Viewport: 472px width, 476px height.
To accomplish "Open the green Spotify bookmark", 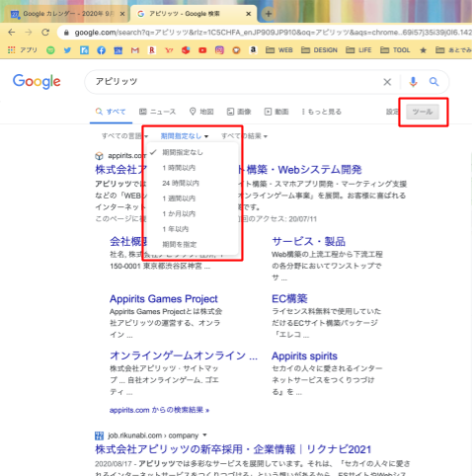I will pyautogui.click(x=50, y=50).
